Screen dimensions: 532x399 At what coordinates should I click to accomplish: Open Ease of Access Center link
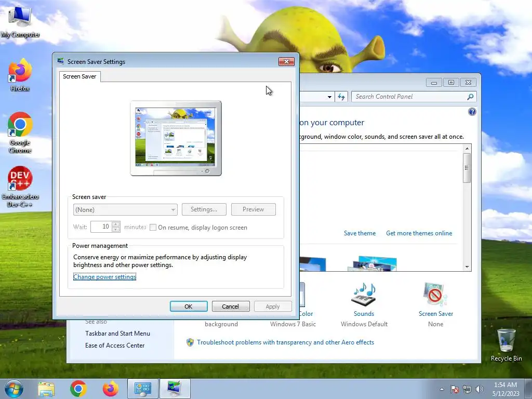pos(115,345)
